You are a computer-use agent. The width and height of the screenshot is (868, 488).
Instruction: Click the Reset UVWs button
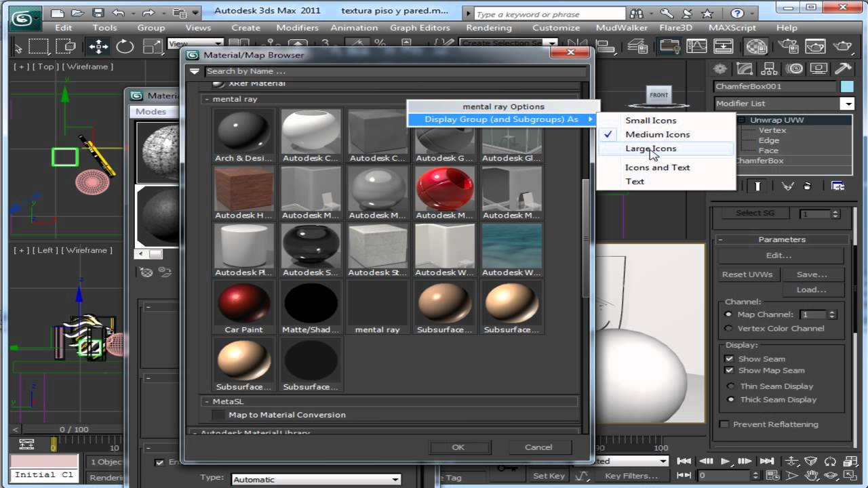[747, 274]
